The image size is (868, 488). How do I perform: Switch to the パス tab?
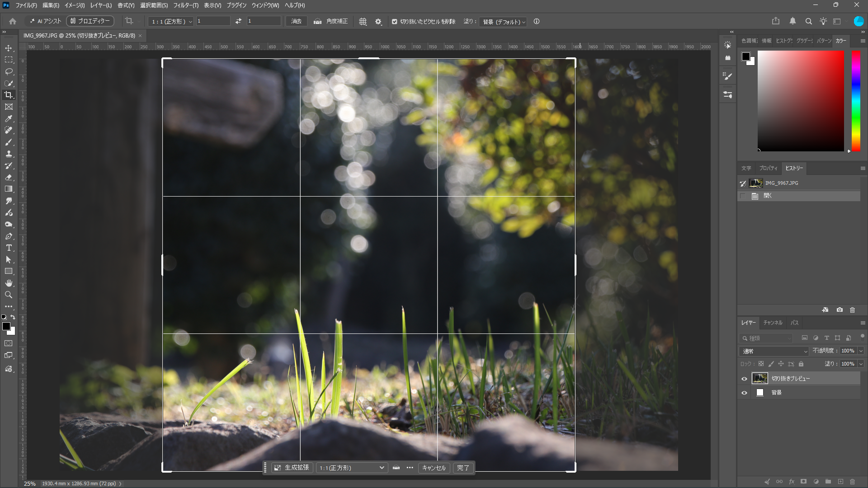[794, 323]
